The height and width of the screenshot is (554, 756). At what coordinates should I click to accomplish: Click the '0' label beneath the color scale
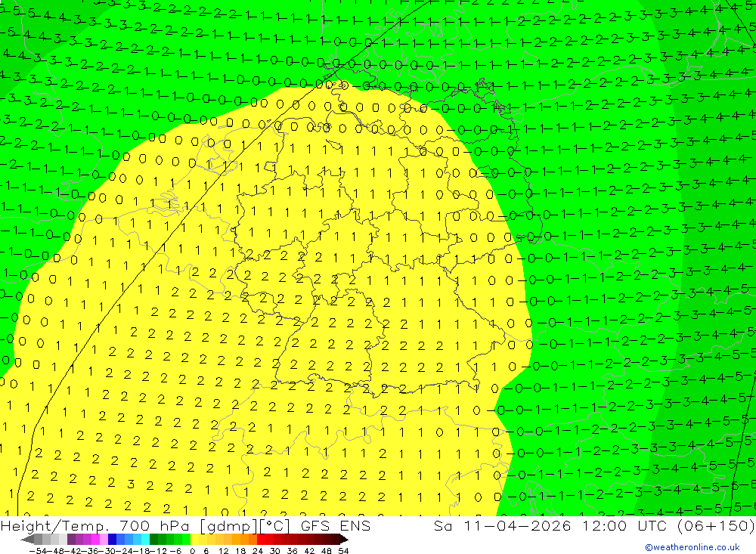tap(192, 551)
